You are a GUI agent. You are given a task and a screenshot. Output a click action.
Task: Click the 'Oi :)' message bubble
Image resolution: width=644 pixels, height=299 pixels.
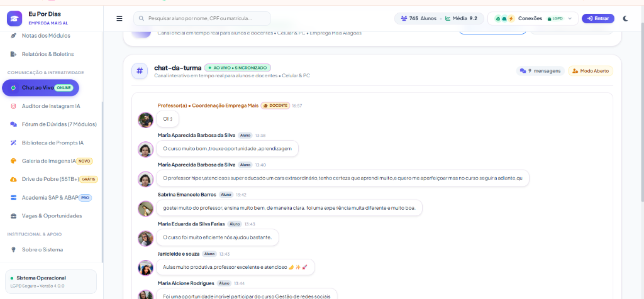[x=167, y=119]
